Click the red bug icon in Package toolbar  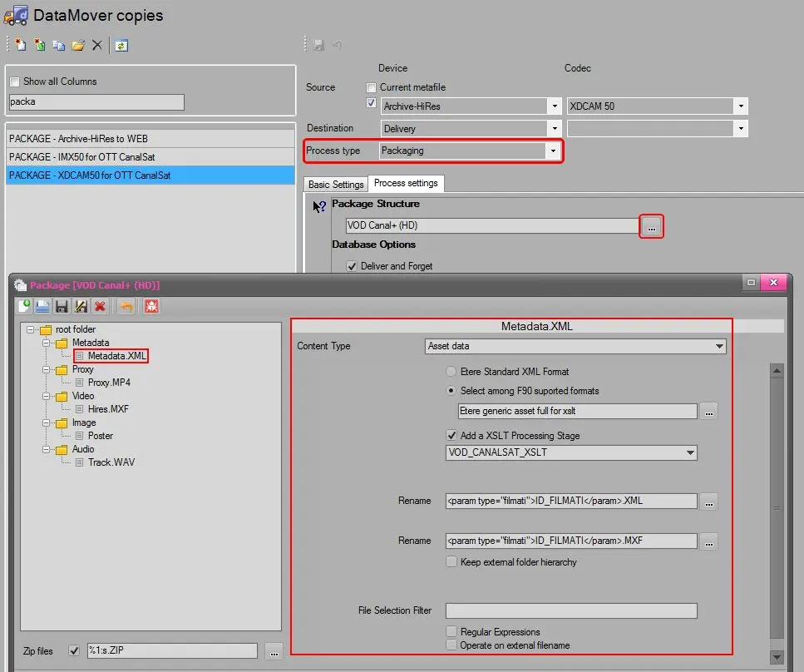click(x=151, y=306)
